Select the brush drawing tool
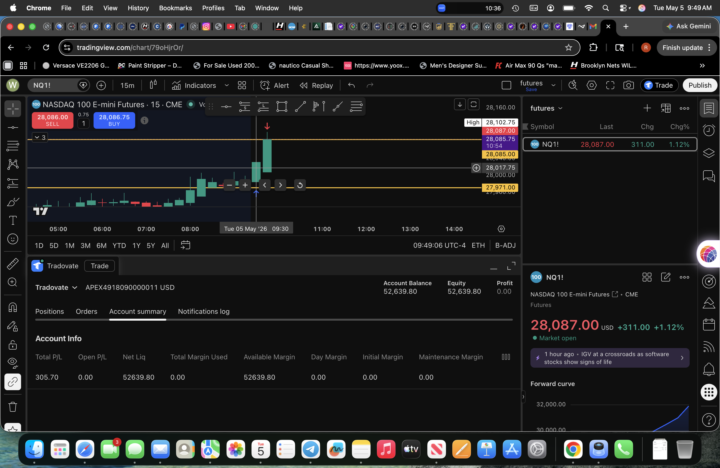Viewport: 720px width, 468px height. point(13,202)
